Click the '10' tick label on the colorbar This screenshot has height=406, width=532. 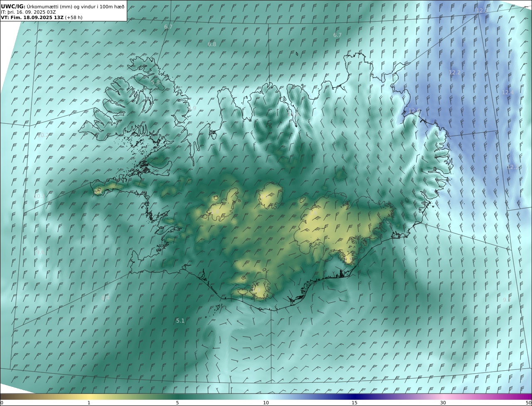tap(266, 403)
